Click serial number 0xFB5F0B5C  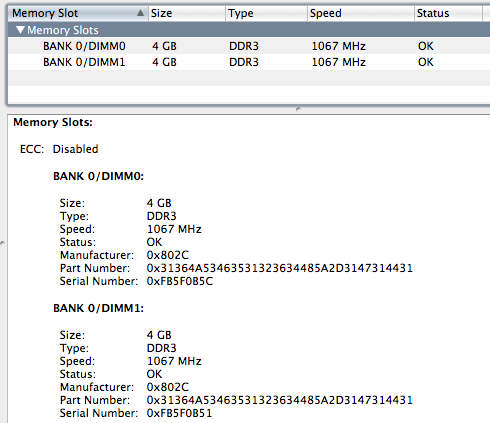tap(180, 281)
